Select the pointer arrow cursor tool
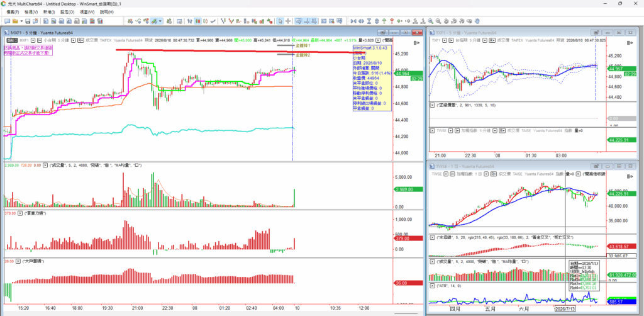Viewport: 644px width, 316px height. tap(280, 21)
